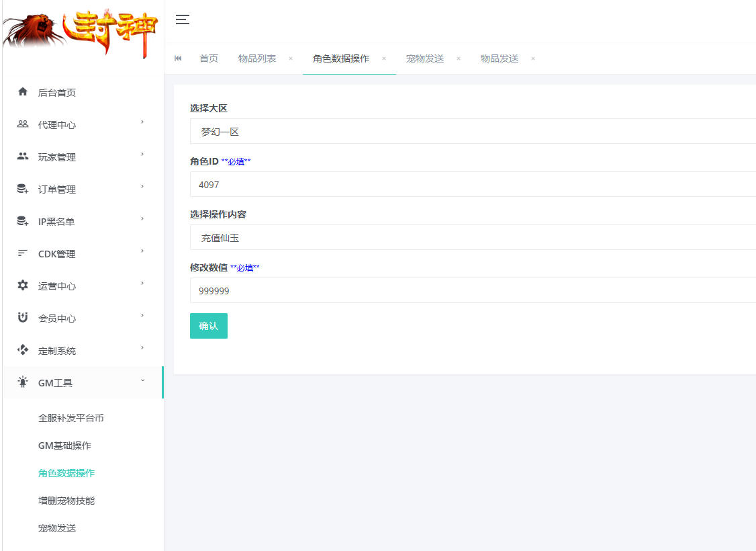
Task: Click the diamond icon beside 定制系统
Action: tap(23, 350)
